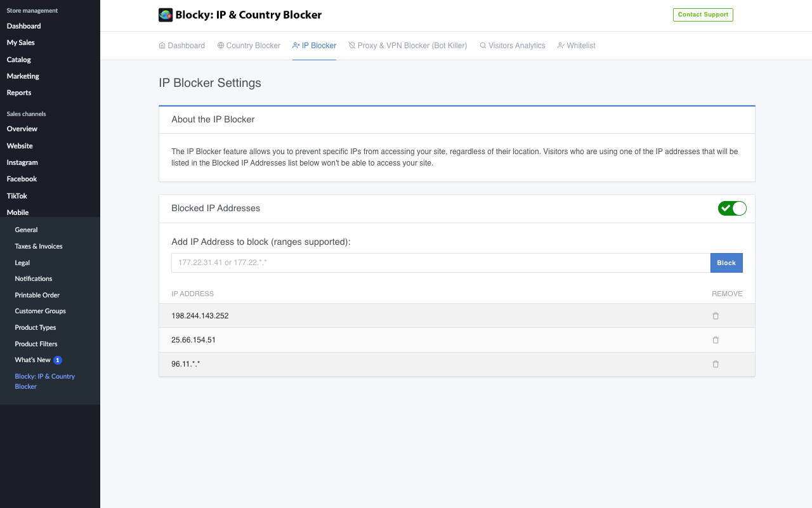Click the IP ADDRESS column header

[x=193, y=294]
